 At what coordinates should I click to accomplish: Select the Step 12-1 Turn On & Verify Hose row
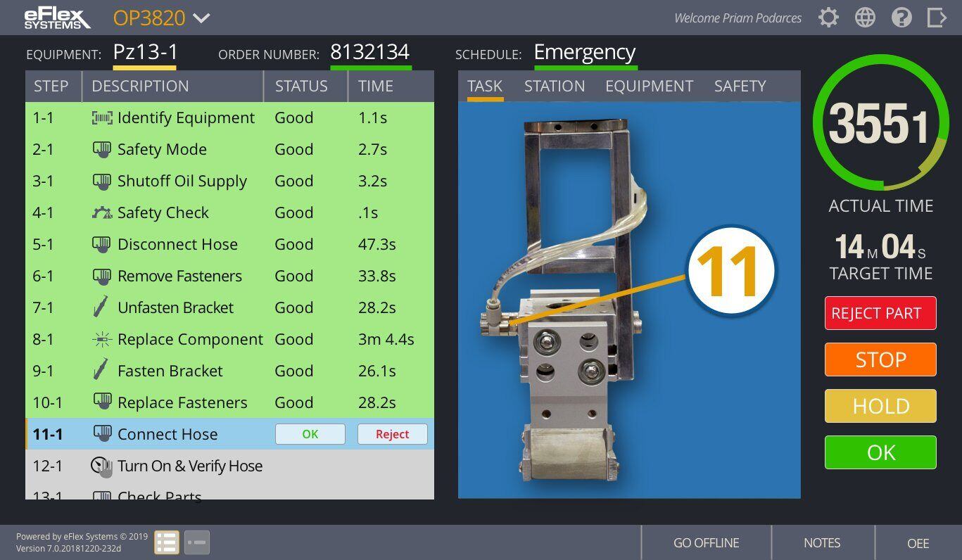tap(211, 466)
